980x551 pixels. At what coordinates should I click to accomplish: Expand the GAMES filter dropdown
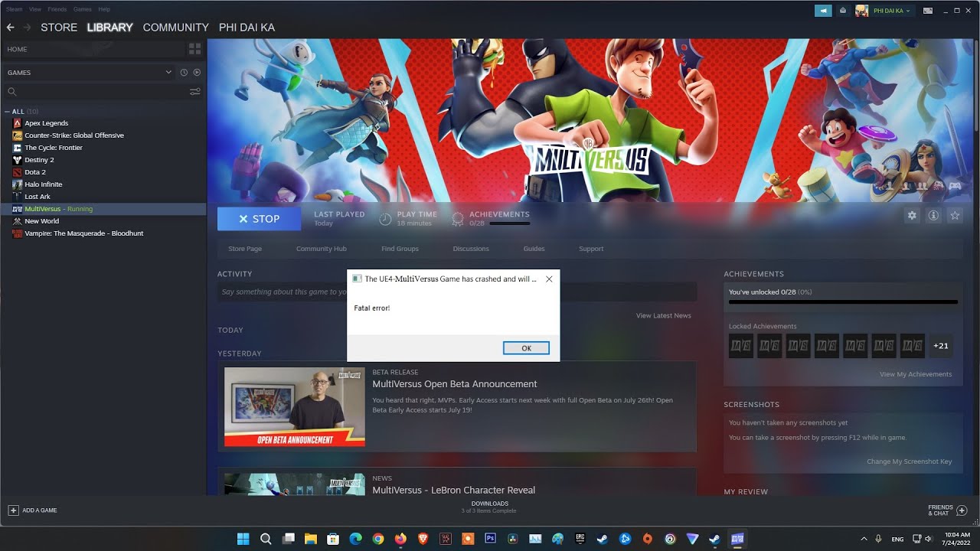tap(168, 73)
